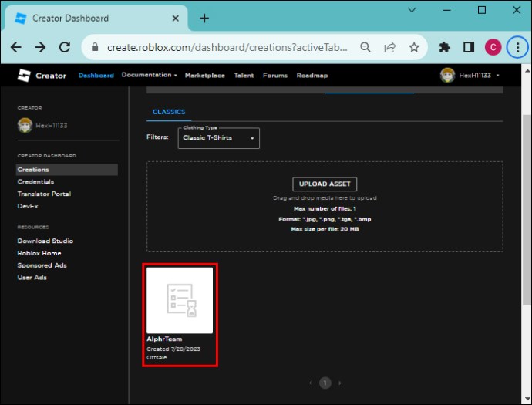The width and height of the screenshot is (532, 405).
Task: Open the tab search chevron in title bar
Action: [412, 10]
